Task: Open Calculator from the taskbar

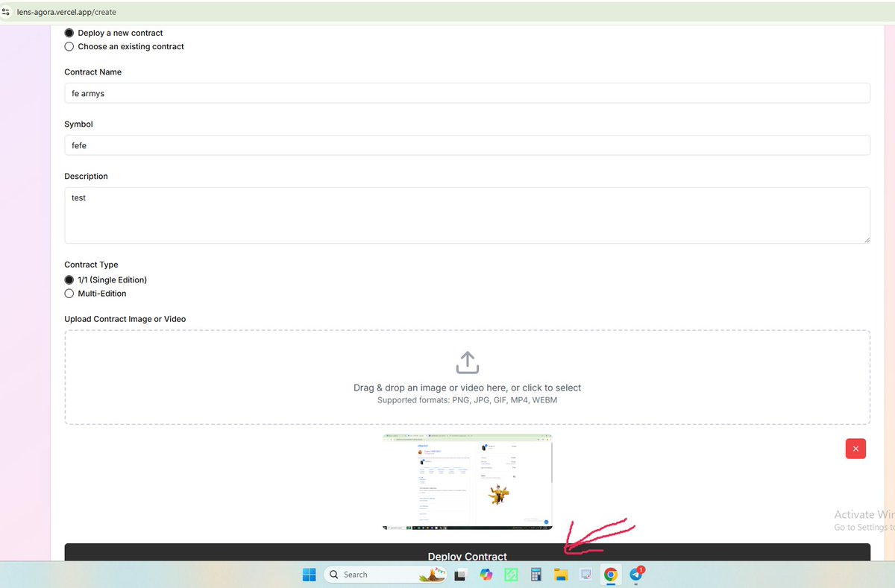Action: 536,575
